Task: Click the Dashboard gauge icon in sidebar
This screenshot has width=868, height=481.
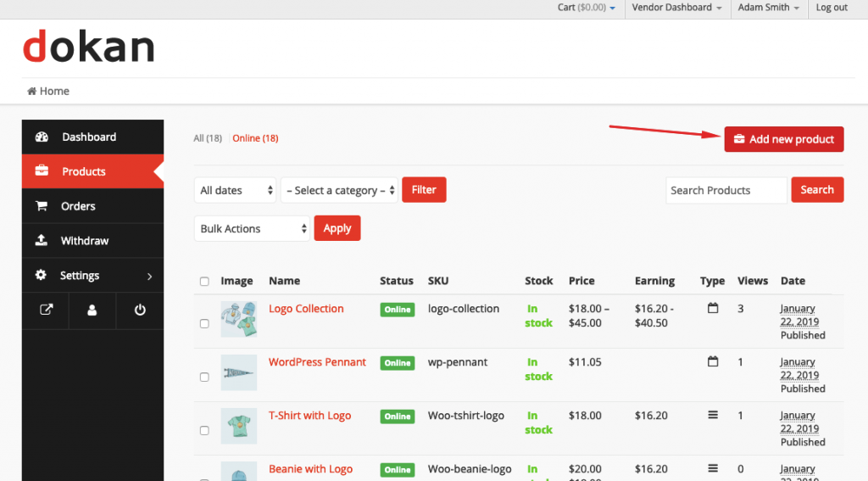Action: [42, 137]
